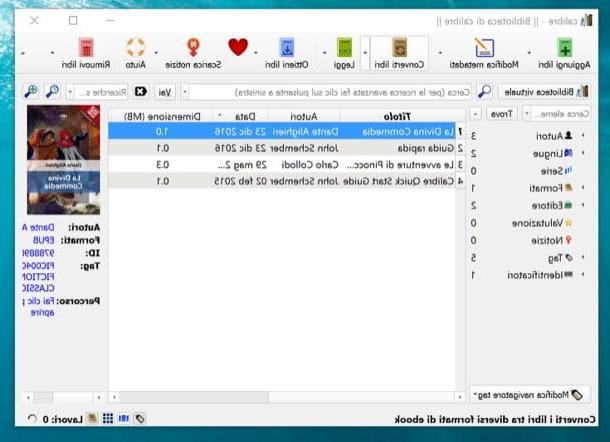Viewport: 610px width, 442px height.
Task: Click the Vai! search button
Action: click(165, 92)
